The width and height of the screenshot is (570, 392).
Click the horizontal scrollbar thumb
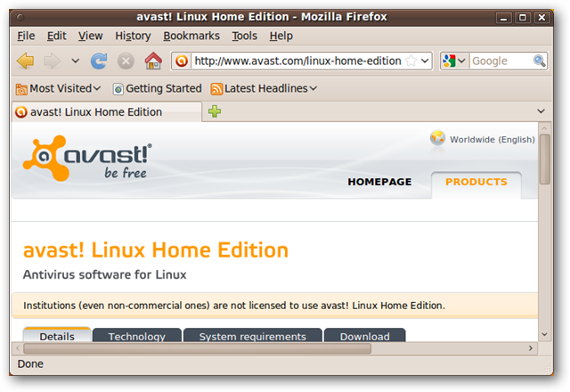198,348
